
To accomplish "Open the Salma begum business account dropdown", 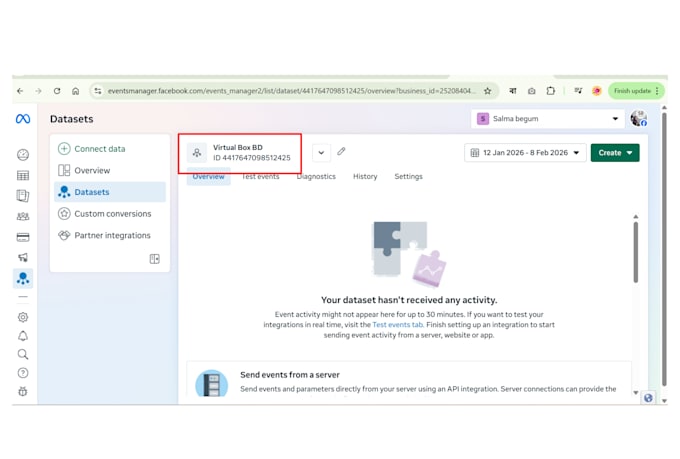I will point(548,118).
